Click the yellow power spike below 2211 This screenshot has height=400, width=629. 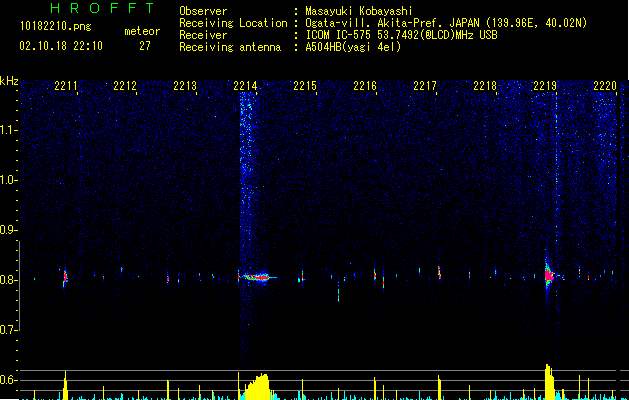pyautogui.click(x=65, y=386)
